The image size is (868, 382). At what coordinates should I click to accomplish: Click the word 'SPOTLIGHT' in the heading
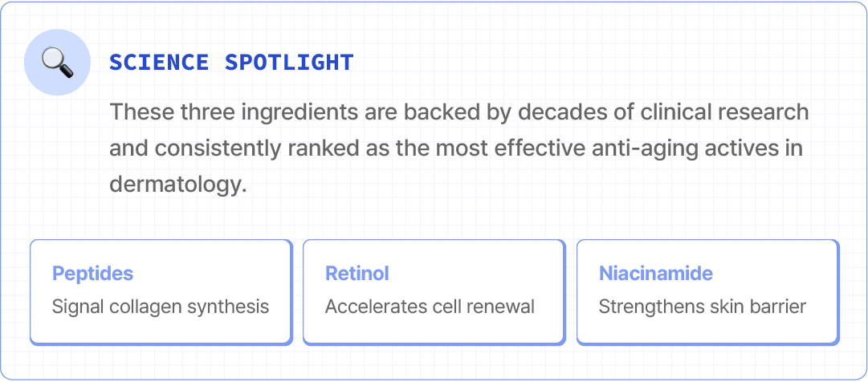coord(289,63)
